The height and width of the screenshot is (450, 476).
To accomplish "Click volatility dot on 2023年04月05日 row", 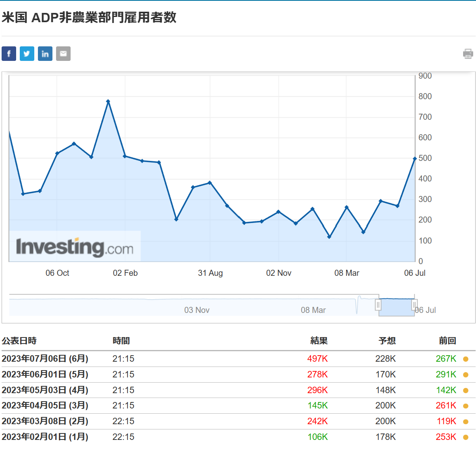I will click(x=466, y=406).
